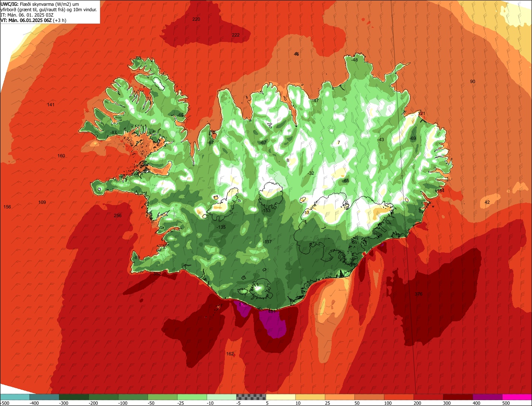Pick the legend swatch between 10 and 25
Image resolution: width=532 pixels, height=406 pixels.
click(x=310, y=397)
